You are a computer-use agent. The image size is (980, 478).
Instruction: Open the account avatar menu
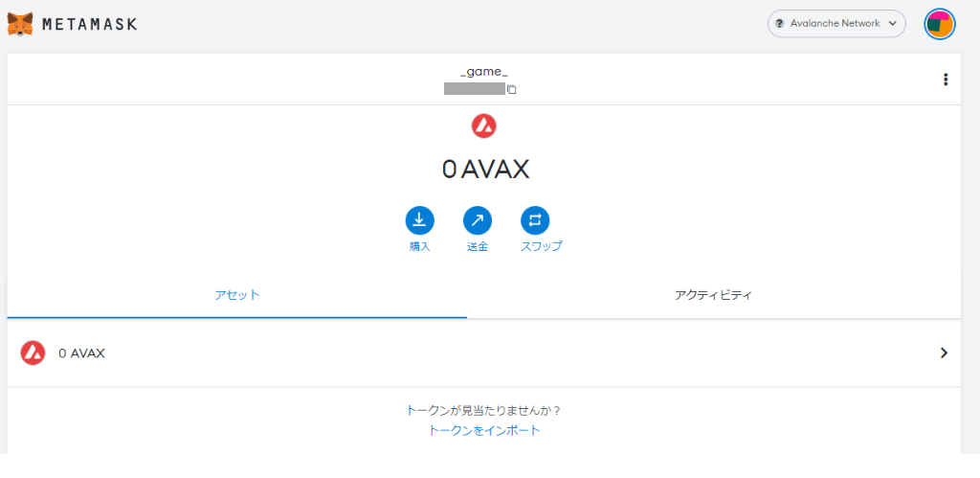(x=940, y=24)
